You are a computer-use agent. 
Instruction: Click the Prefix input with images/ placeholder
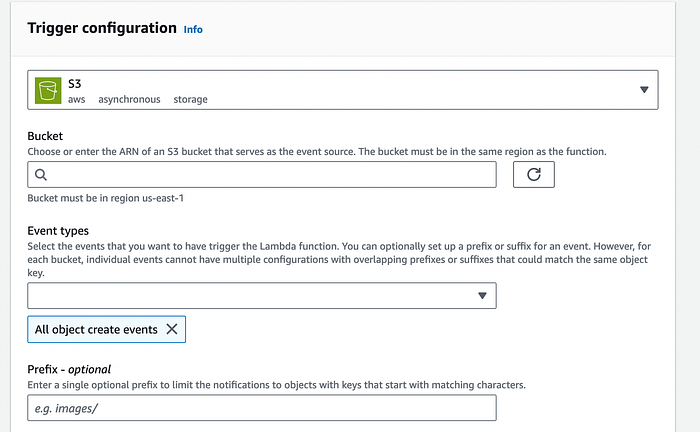(262, 408)
